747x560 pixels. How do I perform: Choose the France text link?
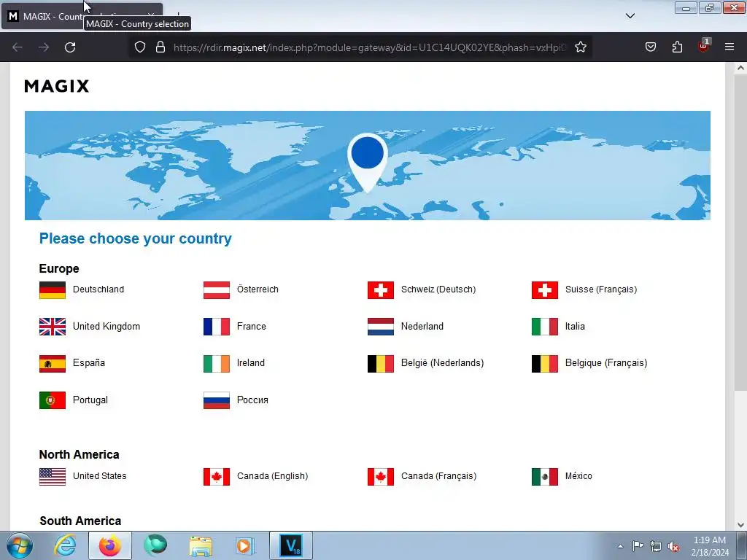click(252, 326)
